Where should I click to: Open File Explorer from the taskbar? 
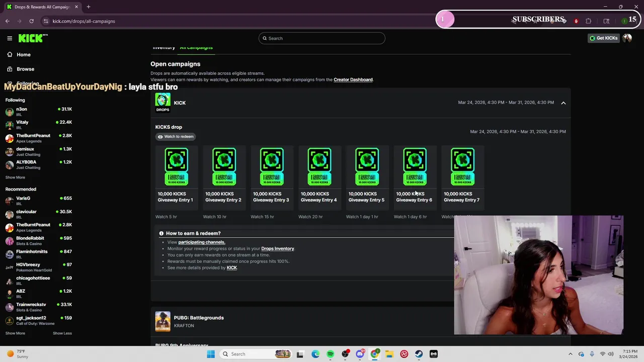(x=389, y=354)
